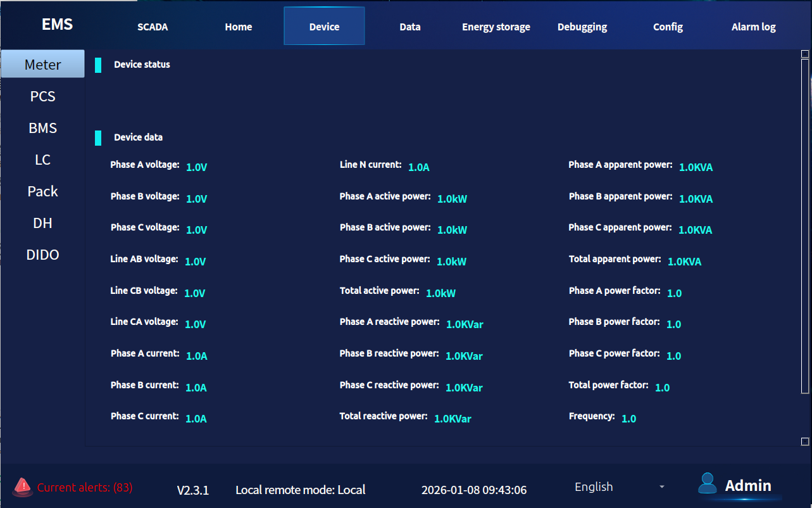This screenshot has height=508, width=812.
Task: Click the scrollbar up button
Action: click(805, 54)
